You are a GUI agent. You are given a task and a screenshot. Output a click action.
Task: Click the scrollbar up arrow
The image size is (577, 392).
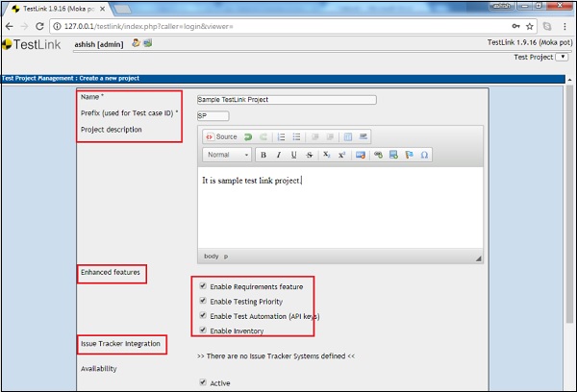[569, 80]
